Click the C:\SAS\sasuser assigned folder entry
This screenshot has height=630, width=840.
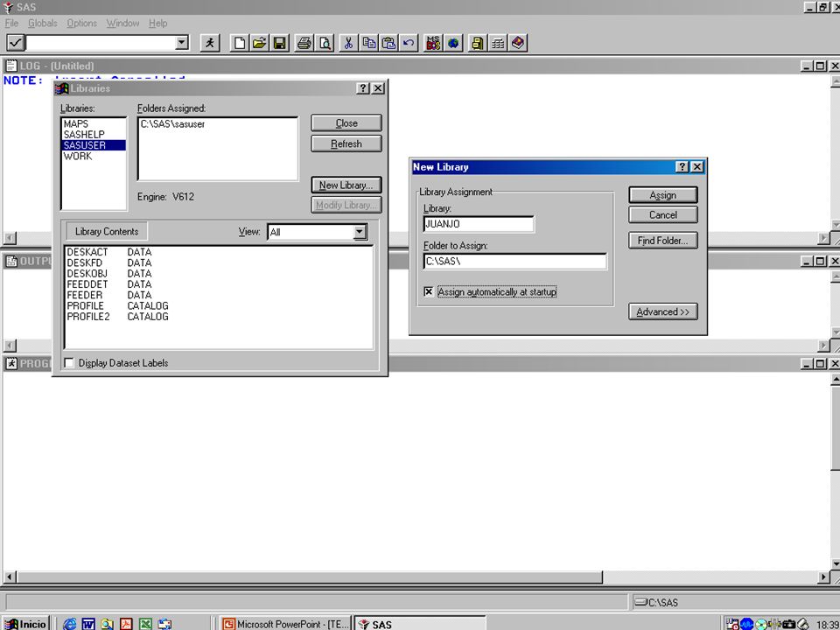[172, 123]
